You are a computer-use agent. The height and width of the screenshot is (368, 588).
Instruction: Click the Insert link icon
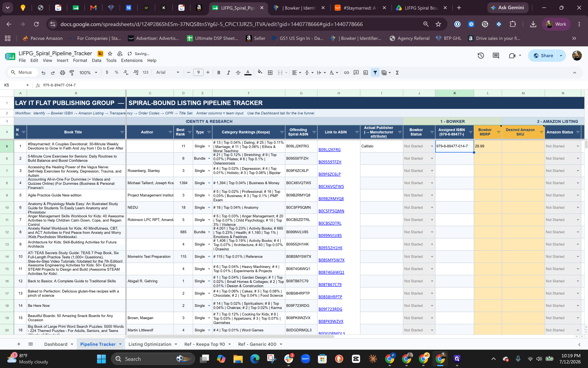346,72
